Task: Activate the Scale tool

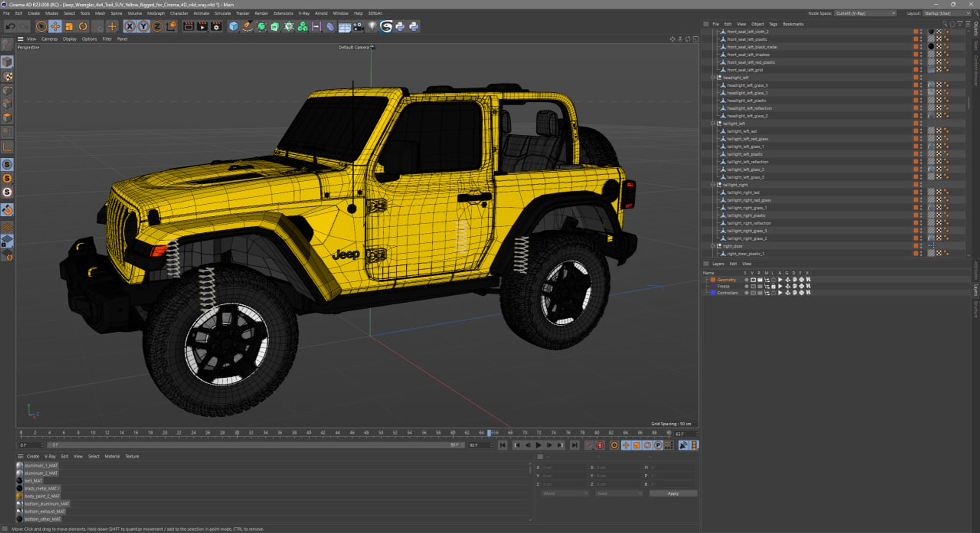Action: pyautogui.click(x=69, y=27)
